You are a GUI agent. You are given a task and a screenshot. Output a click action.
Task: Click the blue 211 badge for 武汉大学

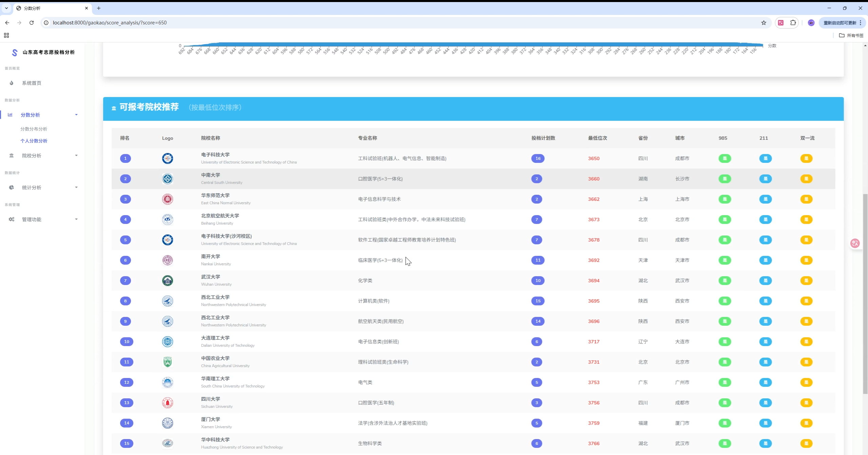pyautogui.click(x=766, y=281)
